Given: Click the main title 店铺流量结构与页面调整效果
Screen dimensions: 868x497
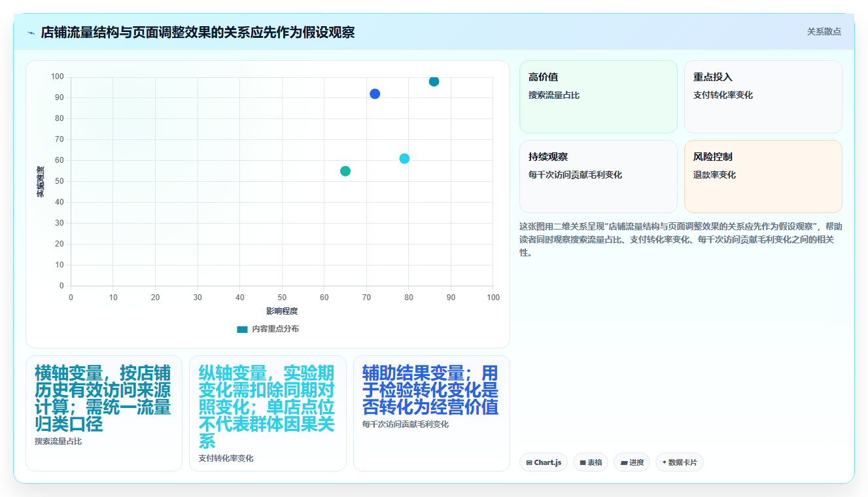Looking at the screenshot, I should 198,33.
